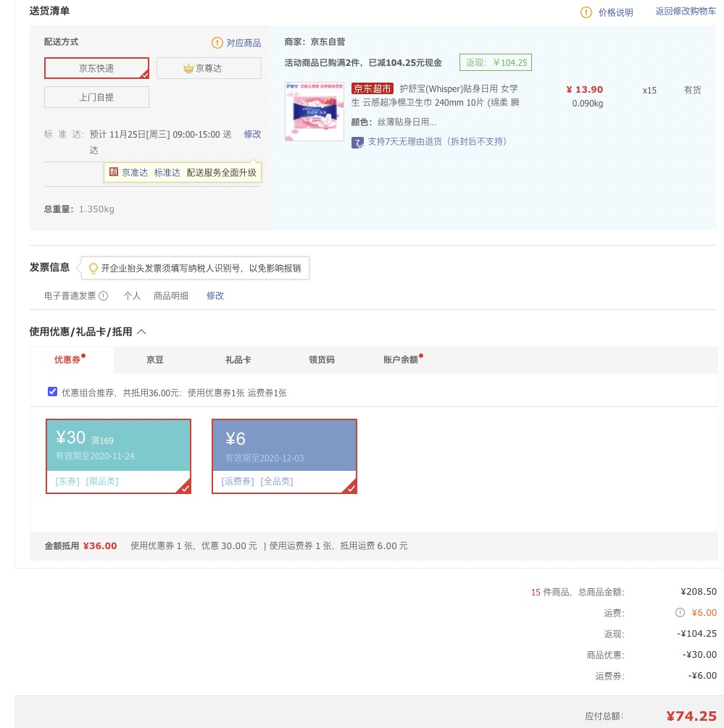This screenshot has height=728, width=724.
Task: Click the [东券] [限品类] coupon label
Action: [87, 482]
